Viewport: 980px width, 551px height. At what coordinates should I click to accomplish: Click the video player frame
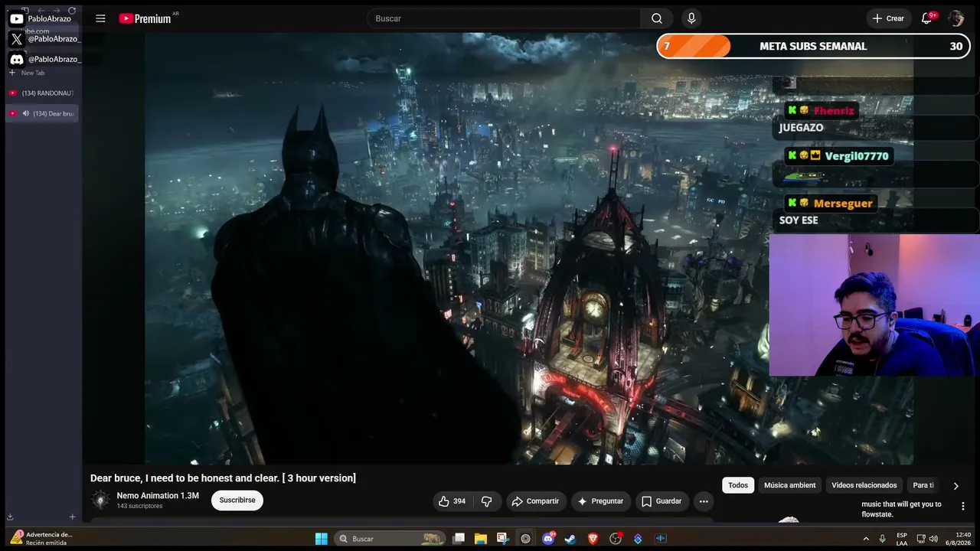click(529, 248)
